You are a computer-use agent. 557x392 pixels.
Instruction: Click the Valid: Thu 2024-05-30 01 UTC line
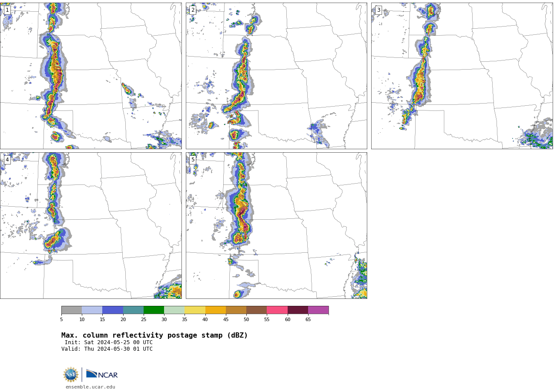coord(107,349)
